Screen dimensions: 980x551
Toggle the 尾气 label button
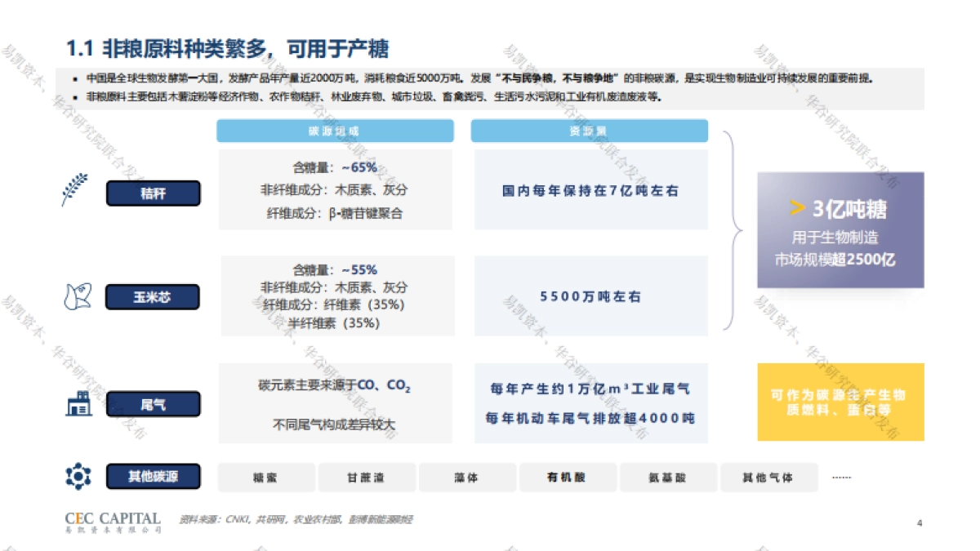[x=154, y=403]
